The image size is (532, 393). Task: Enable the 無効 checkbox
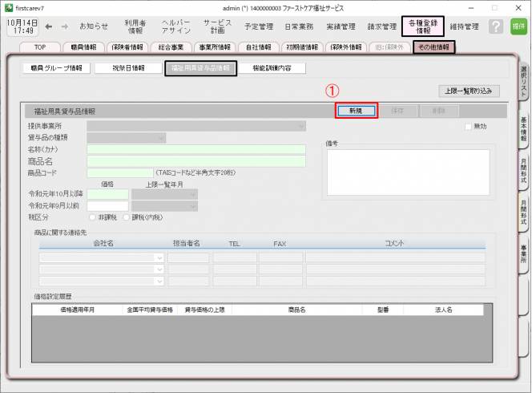pyautogui.click(x=469, y=126)
